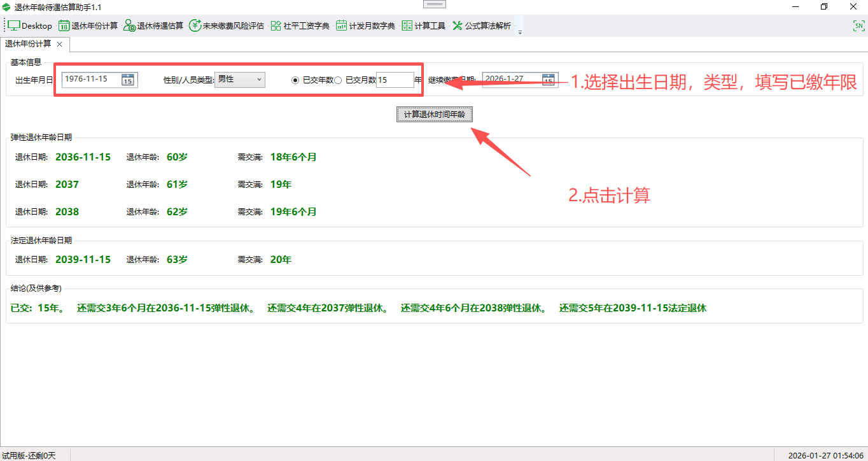
Task: Switch to the 退休年份计算 tab
Action: (x=29, y=45)
